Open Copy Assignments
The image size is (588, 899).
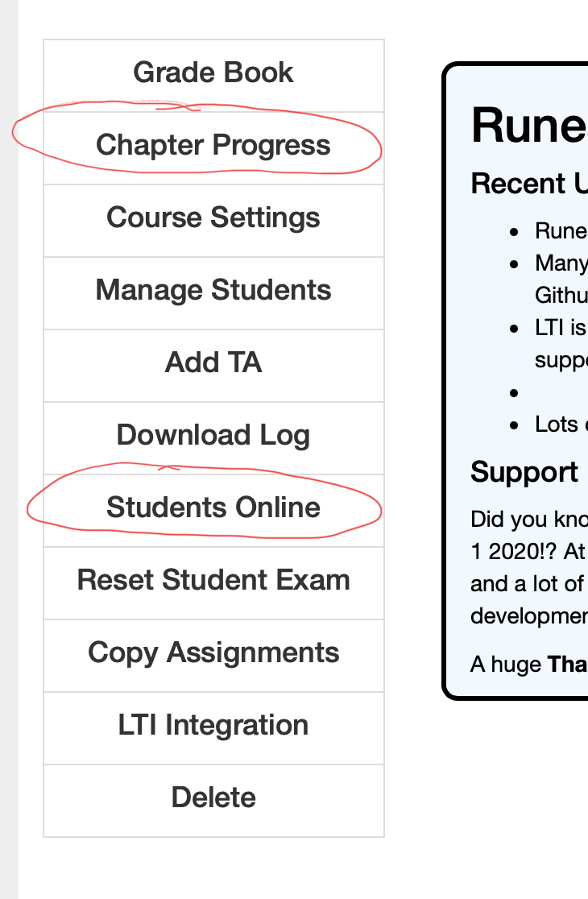point(213,653)
